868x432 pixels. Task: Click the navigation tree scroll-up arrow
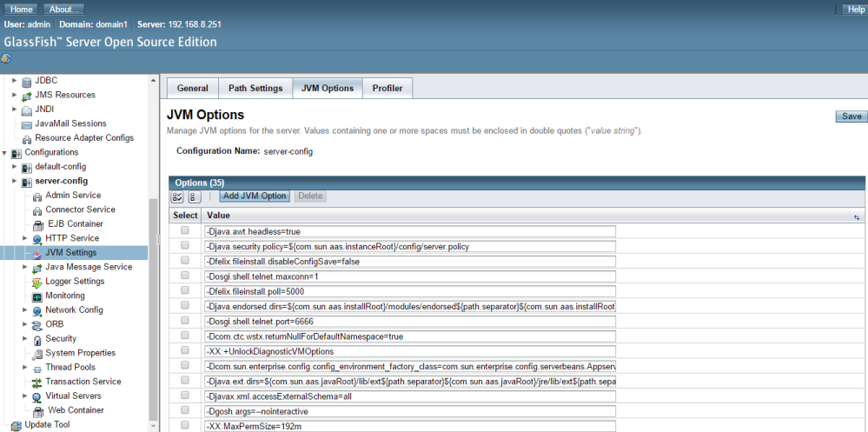click(153, 80)
